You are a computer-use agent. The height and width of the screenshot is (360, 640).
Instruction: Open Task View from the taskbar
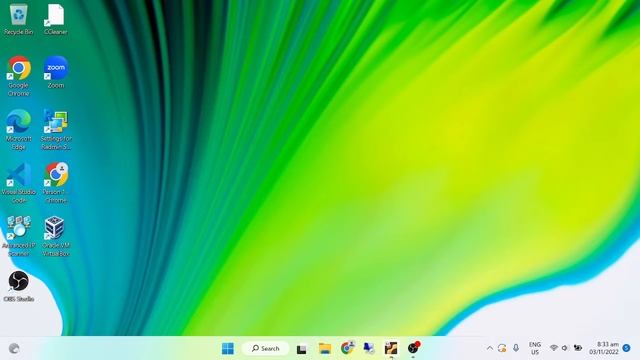pyautogui.click(x=302, y=349)
